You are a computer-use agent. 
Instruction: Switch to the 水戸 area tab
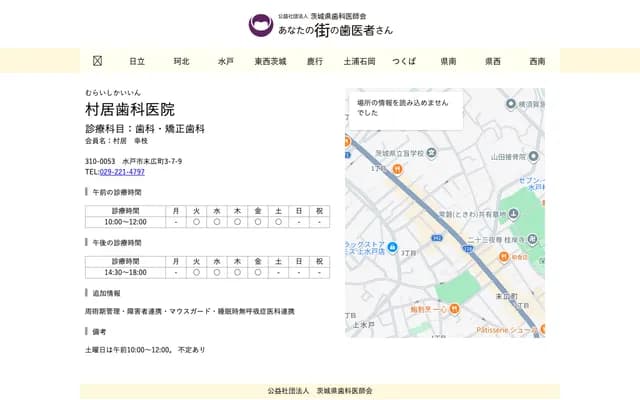click(x=226, y=61)
